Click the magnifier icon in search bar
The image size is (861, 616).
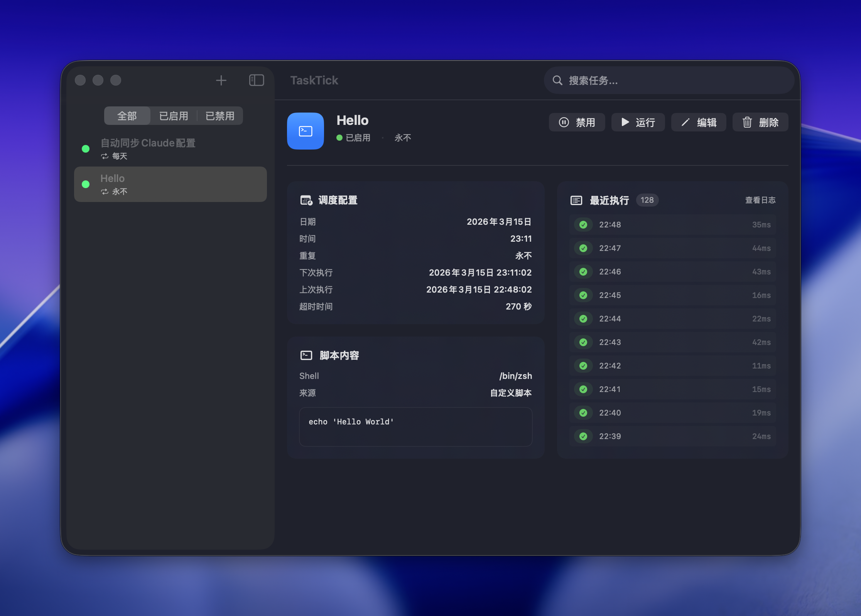pyautogui.click(x=557, y=80)
